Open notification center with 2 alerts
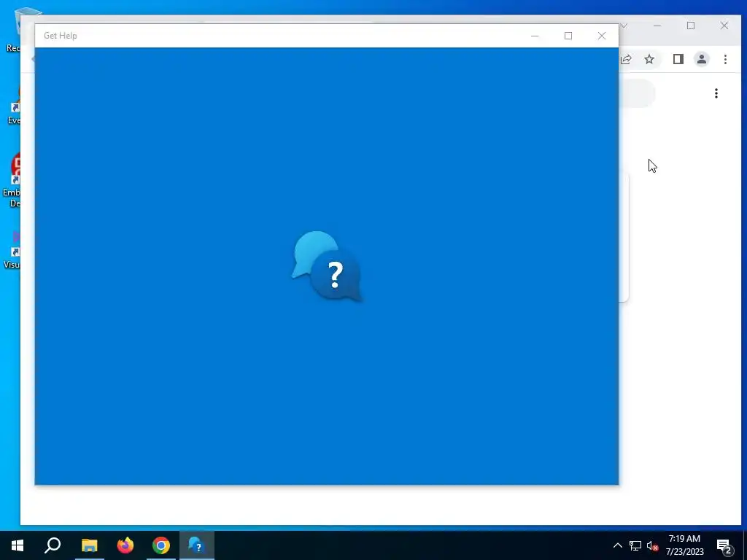Image resolution: width=747 pixels, height=560 pixels. pyautogui.click(x=724, y=547)
